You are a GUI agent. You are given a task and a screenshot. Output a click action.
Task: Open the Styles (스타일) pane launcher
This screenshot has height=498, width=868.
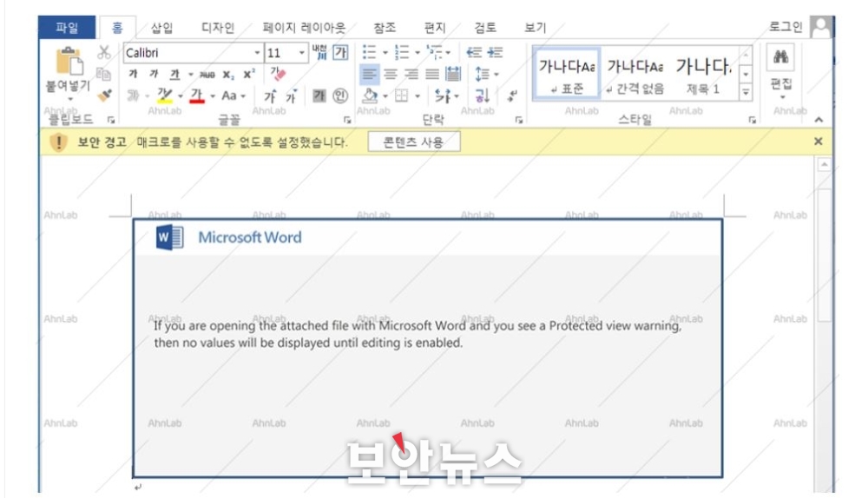(x=753, y=120)
